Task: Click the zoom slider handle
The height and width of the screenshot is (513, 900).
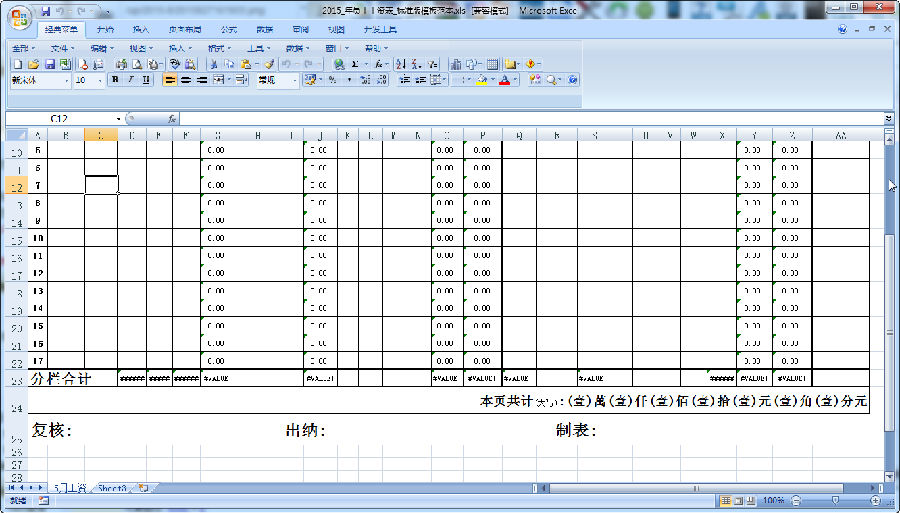Action: coord(835,501)
